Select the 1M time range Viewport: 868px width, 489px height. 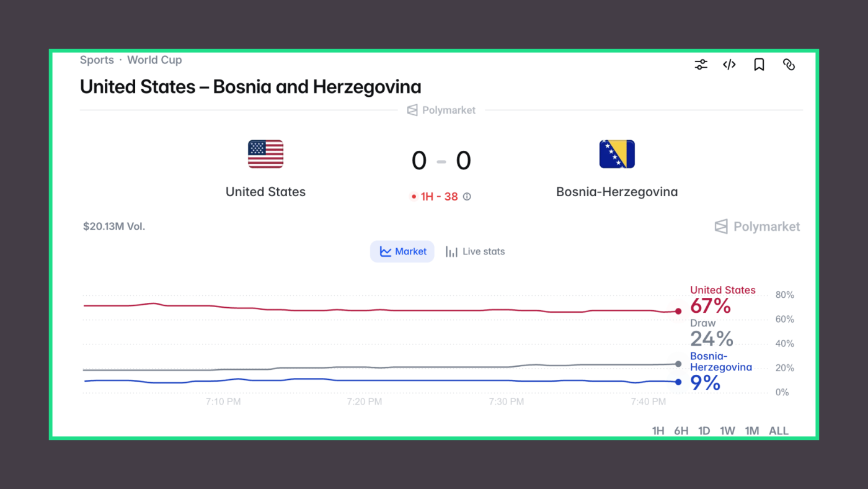751,431
